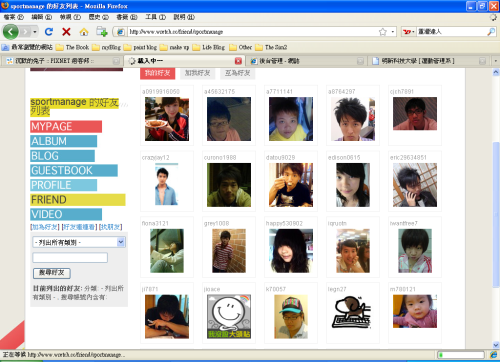The height and width of the screenshot is (362, 500).
Task: Open the GUESTBOOK sidebar link
Action: tap(74, 171)
